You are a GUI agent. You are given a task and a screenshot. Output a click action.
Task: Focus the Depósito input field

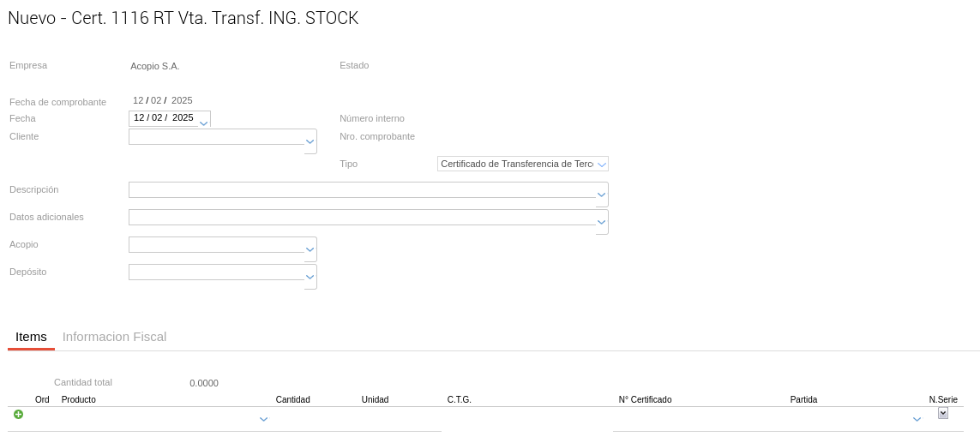(x=216, y=272)
